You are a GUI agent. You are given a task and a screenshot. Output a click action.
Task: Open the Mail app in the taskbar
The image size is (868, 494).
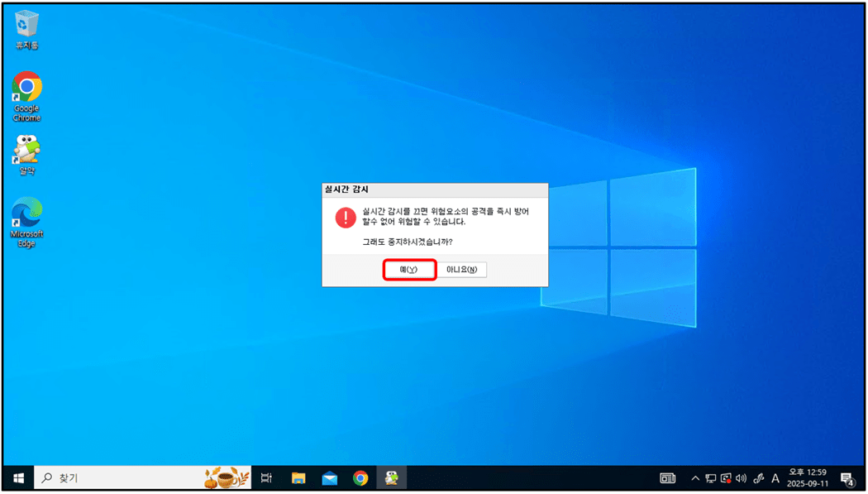point(329,477)
